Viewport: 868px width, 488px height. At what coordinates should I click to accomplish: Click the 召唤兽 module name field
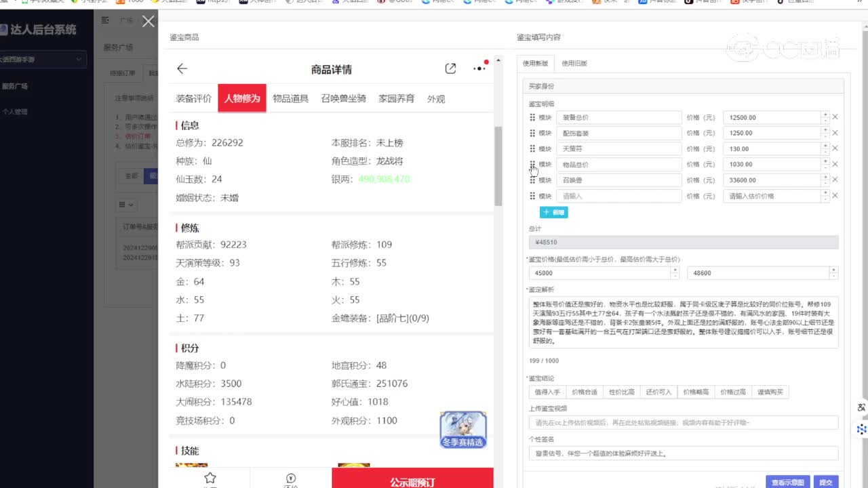pyautogui.click(x=618, y=180)
